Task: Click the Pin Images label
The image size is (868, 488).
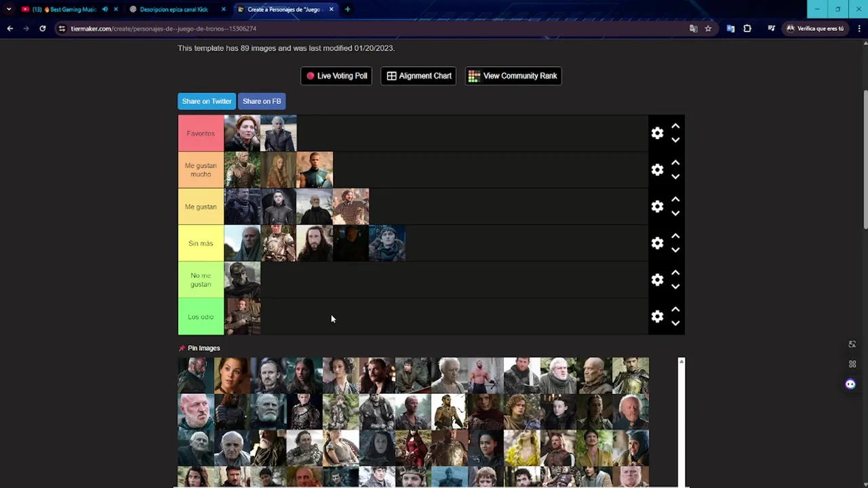Action: pos(203,348)
